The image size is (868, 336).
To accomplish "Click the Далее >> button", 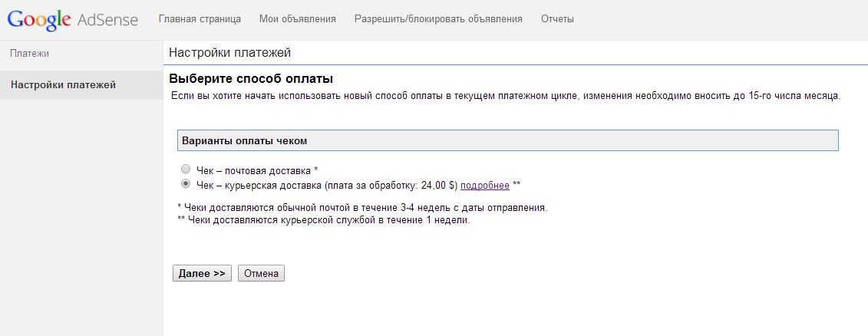I will [202, 273].
